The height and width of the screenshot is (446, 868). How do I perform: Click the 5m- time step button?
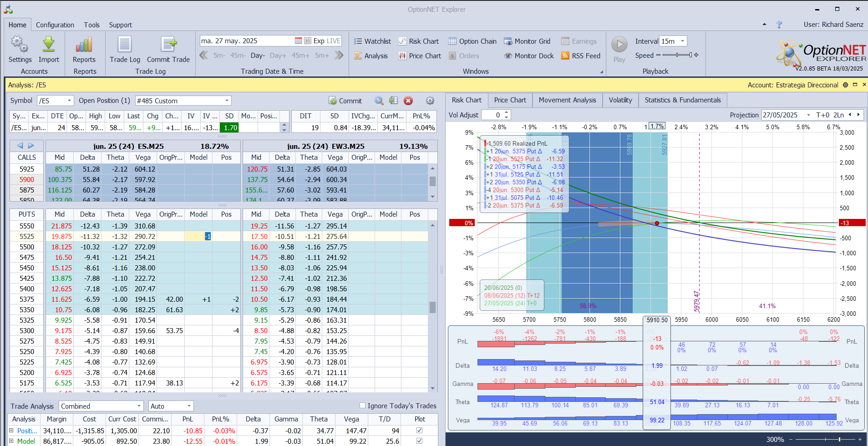219,56
